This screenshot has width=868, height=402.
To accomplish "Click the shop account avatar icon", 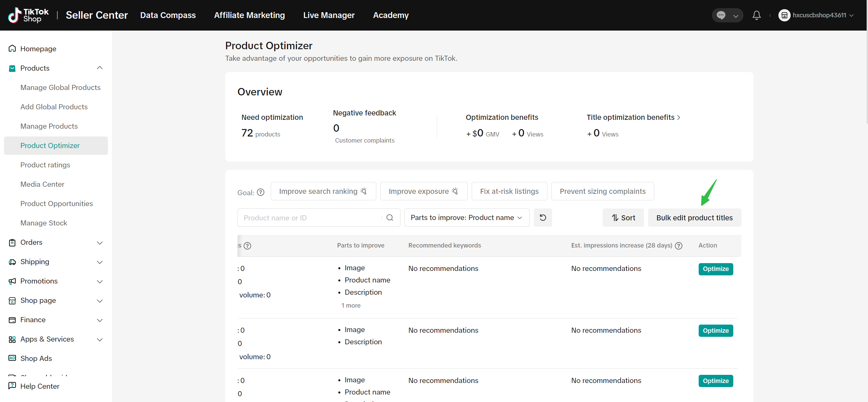I will (784, 15).
